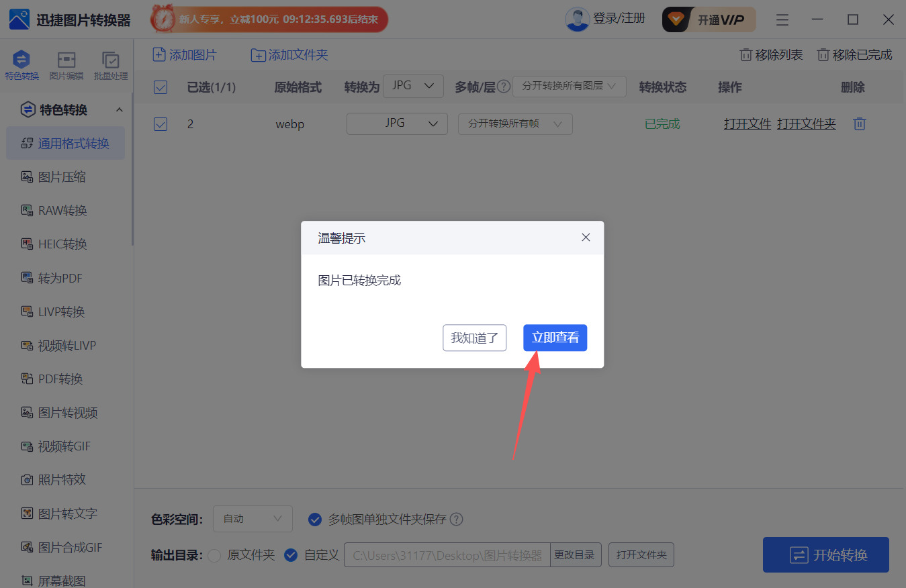Select the 原文件夹 output radio button
The image size is (906, 588).
[x=215, y=555]
